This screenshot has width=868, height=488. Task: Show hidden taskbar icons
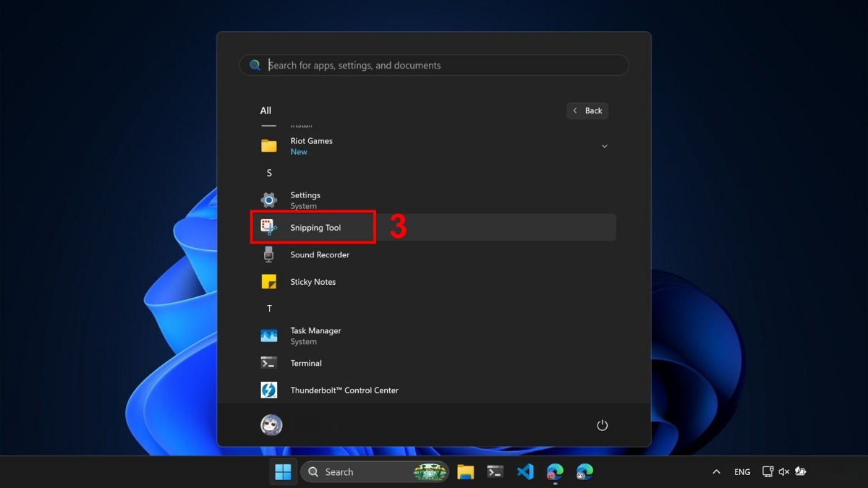[716, 471]
